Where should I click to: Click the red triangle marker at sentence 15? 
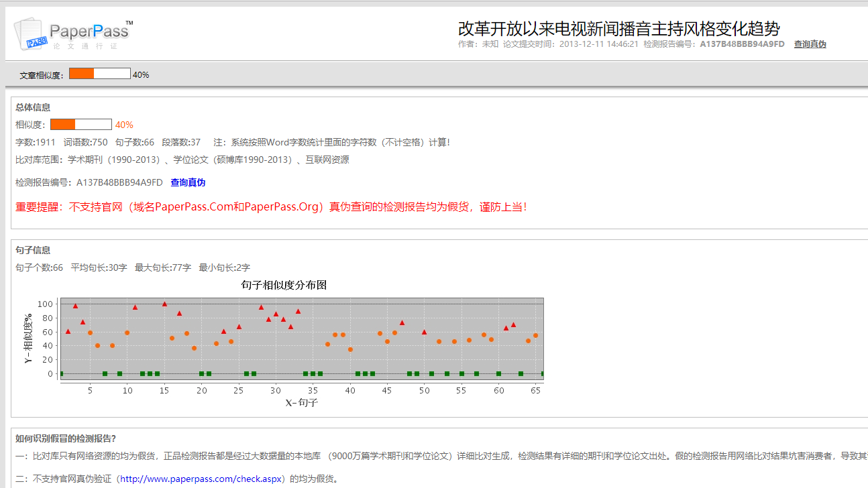pyautogui.click(x=164, y=304)
